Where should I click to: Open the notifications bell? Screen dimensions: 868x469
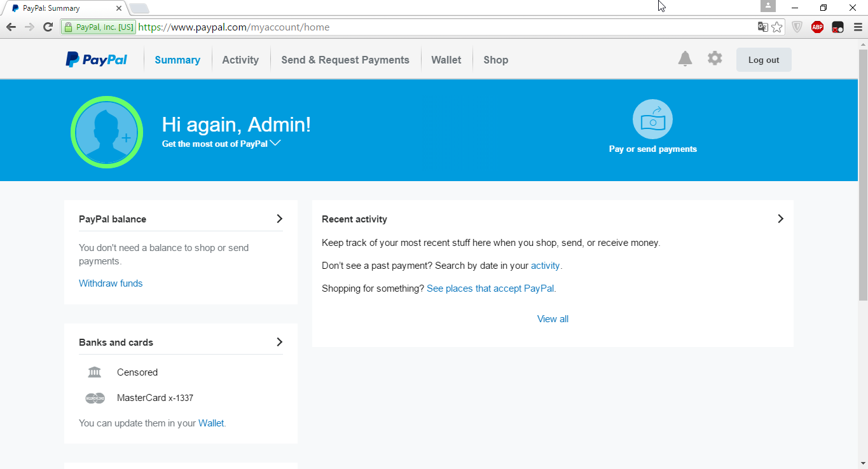[x=685, y=58]
